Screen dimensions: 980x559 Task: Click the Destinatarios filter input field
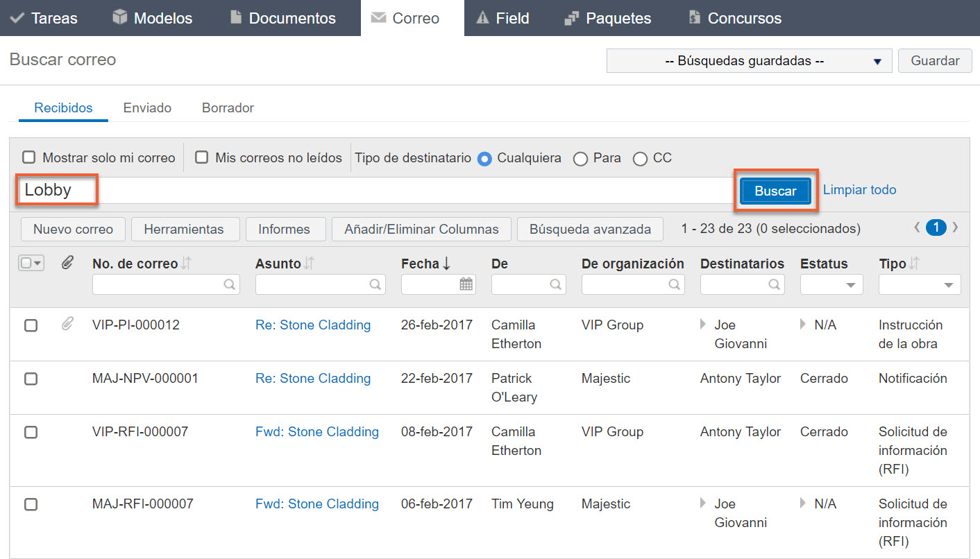pos(743,284)
